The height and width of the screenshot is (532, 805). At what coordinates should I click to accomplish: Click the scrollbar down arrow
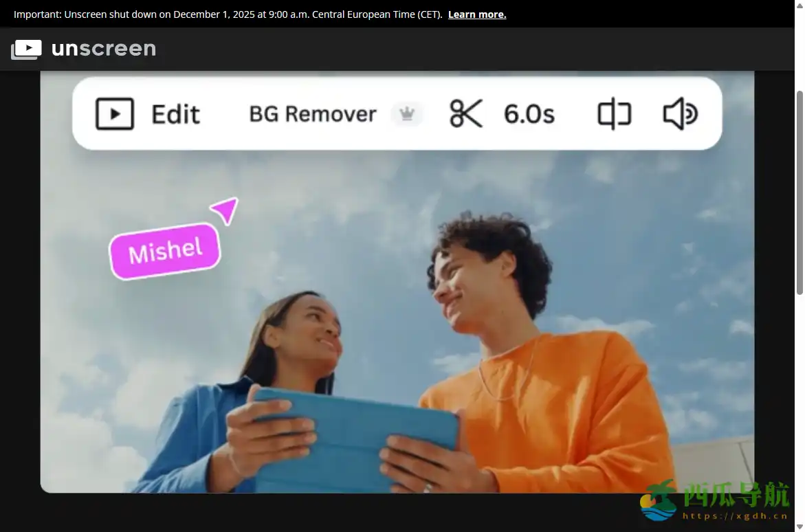tap(799, 526)
